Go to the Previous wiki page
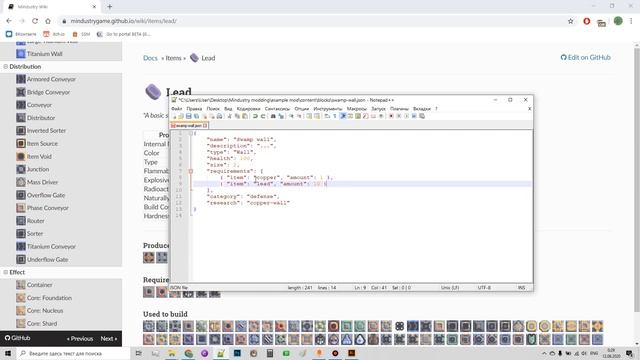Image resolution: width=640 pixels, height=360 pixels. pyautogui.click(x=80, y=338)
